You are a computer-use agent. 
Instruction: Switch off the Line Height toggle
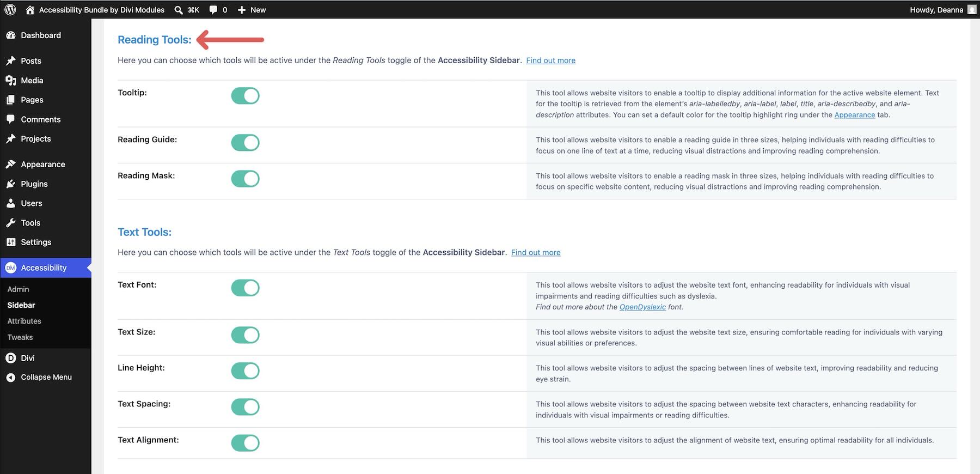(x=246, y=371)
